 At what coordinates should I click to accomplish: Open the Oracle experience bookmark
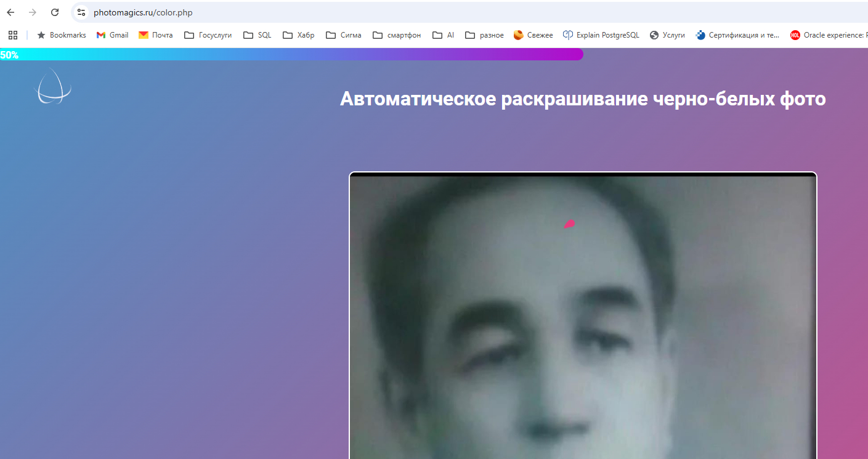(829, 35)
